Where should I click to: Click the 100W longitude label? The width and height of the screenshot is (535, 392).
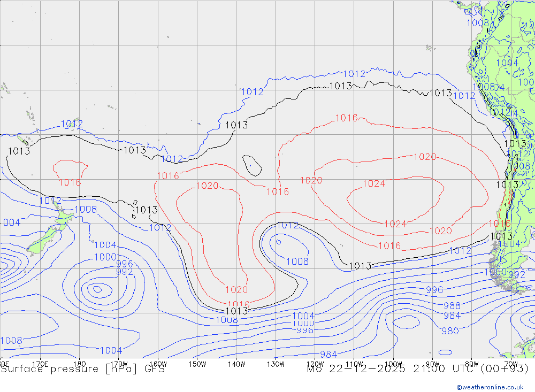tap(393, 364)
